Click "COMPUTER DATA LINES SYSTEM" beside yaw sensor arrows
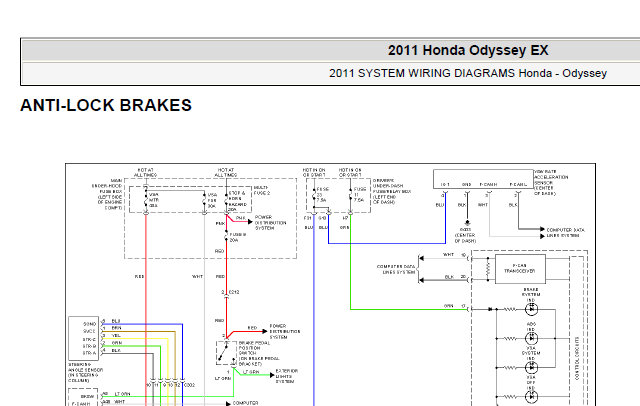The width and height of the screenshot is (640, 406). tap(565, 233)
